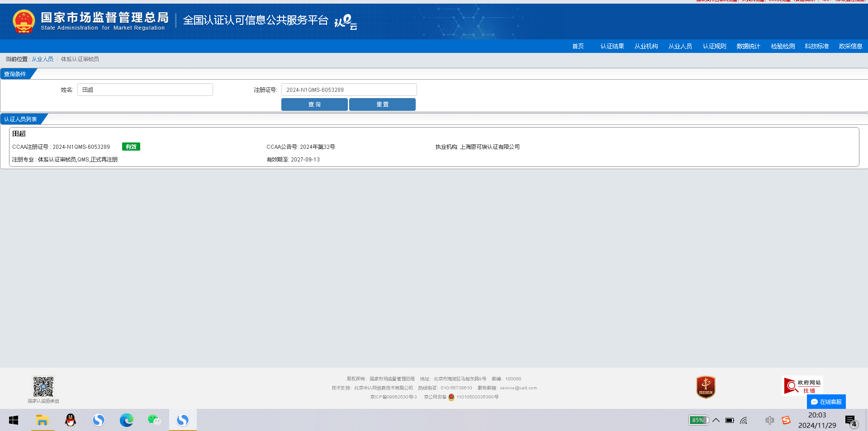The height and width of the screenshot is (431, 868).
Task: Open File Explorer from taskbar
Action: (42, 420)
